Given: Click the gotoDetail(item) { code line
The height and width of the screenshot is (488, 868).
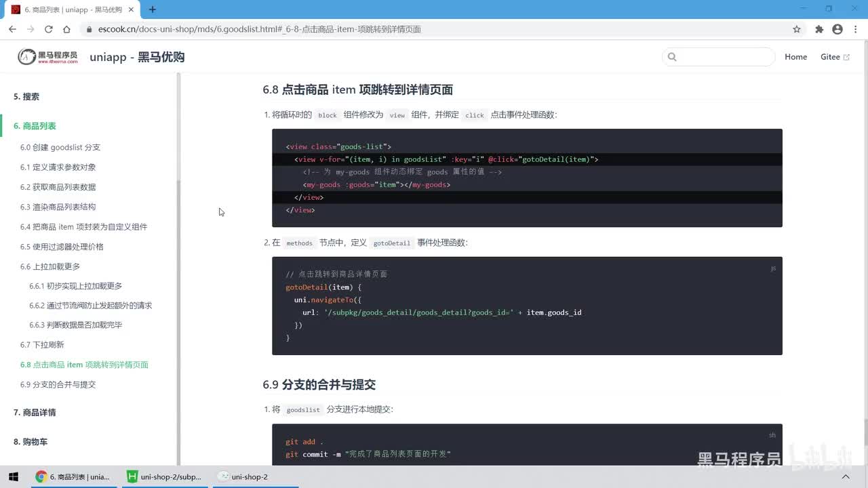Looking at the screenshot, I should click(x=324, y=287).
